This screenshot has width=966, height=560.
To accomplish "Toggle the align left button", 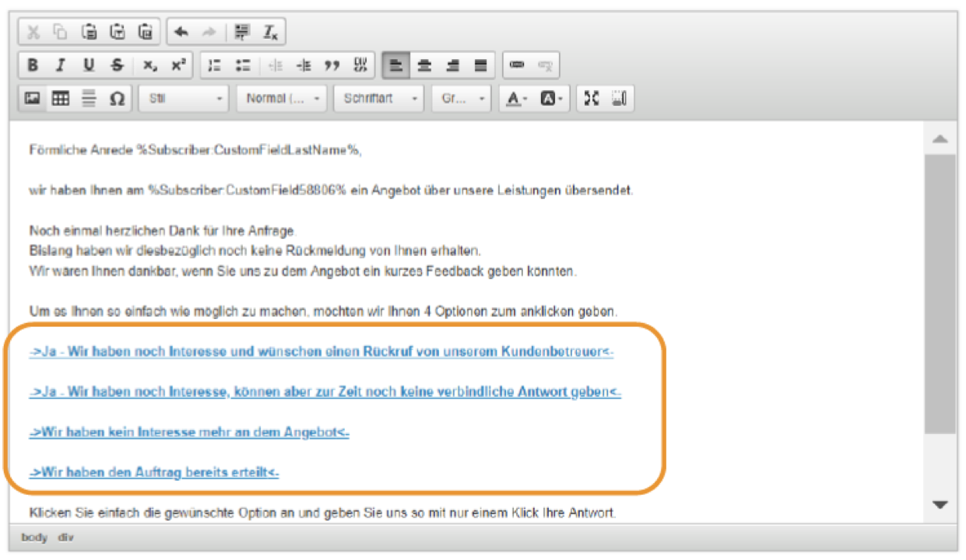I will (x=396, y=65).
